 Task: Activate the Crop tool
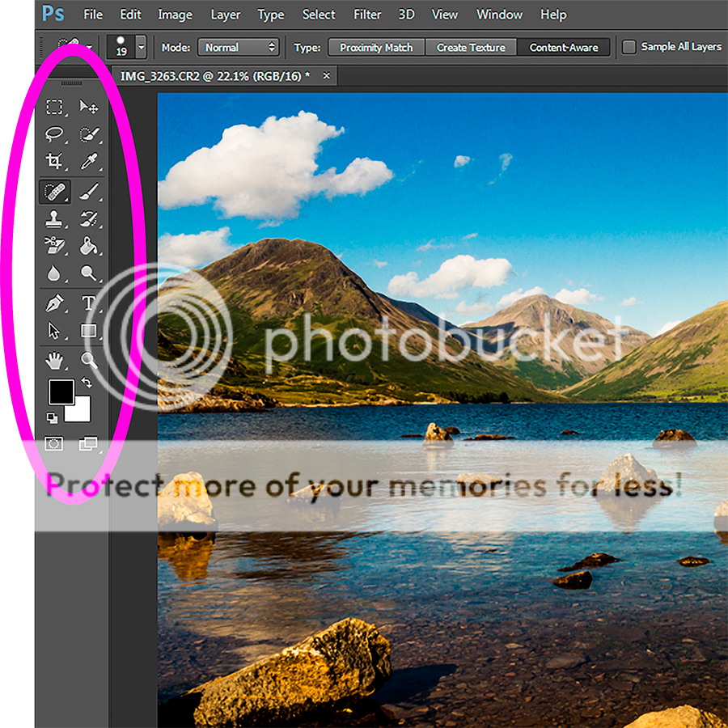tap(54, 161)
